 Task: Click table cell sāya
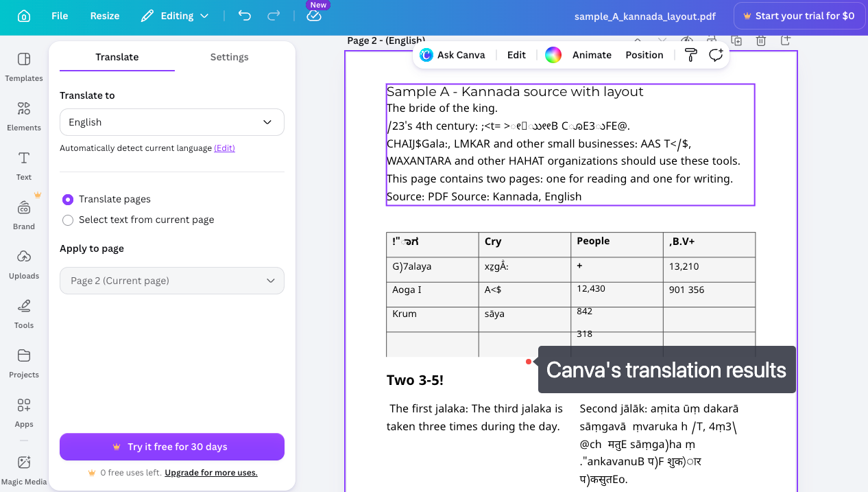494,314
